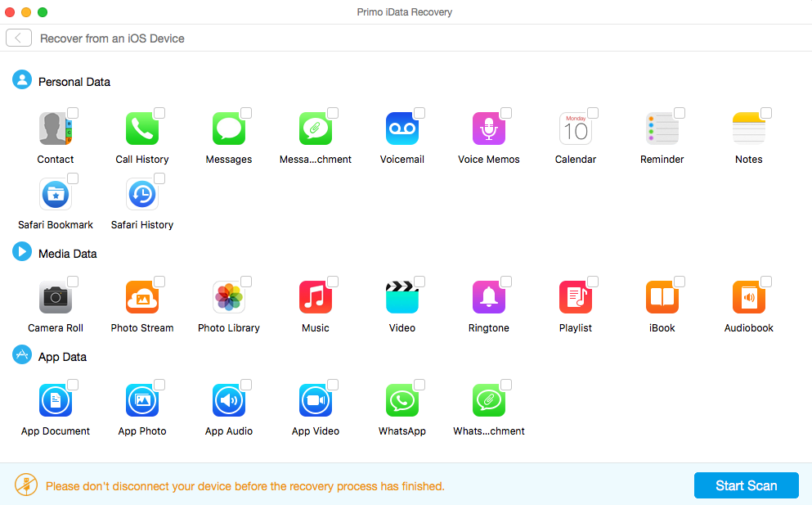Click the Notes icon
Screen dimensions: 812x505
pyautogui.click(x=748, y=129)
